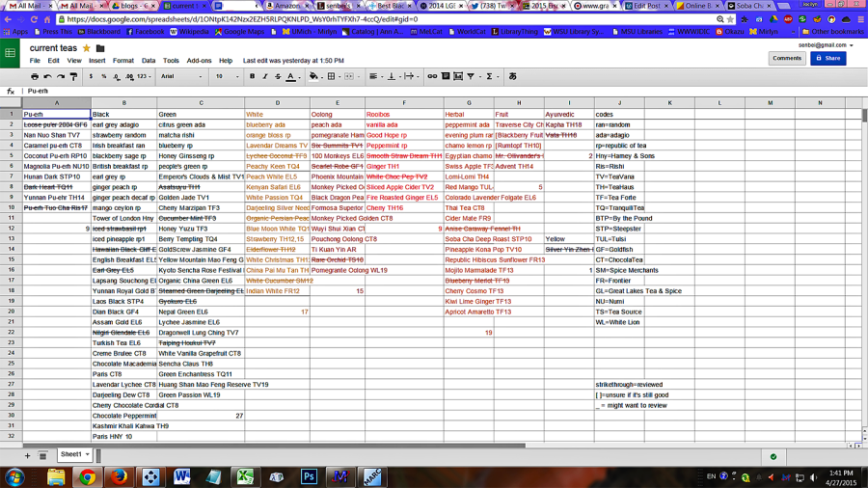Toggle Bold formatting

(253, 76)
